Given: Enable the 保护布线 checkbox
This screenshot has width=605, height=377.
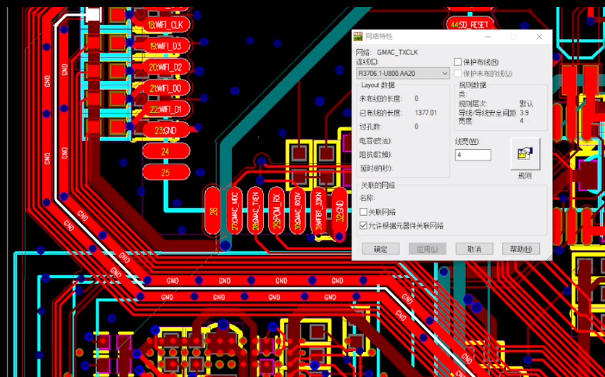Looking at the screenshot, I should [458, 62].
